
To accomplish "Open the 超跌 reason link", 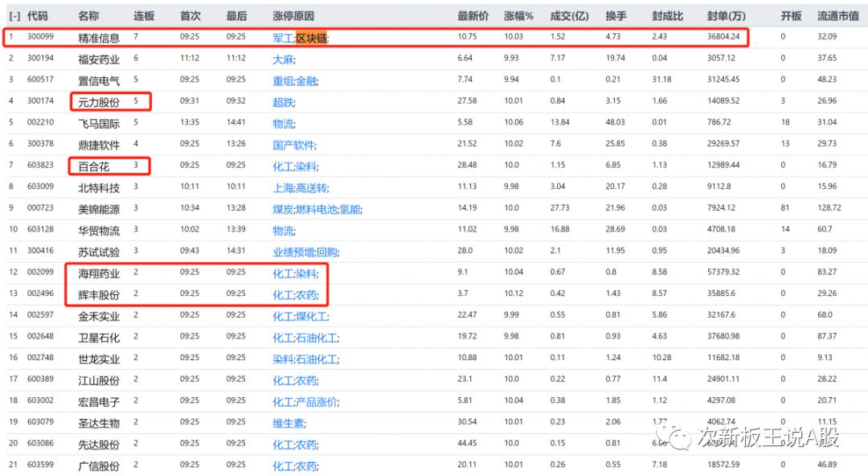I will pos(284,102).
